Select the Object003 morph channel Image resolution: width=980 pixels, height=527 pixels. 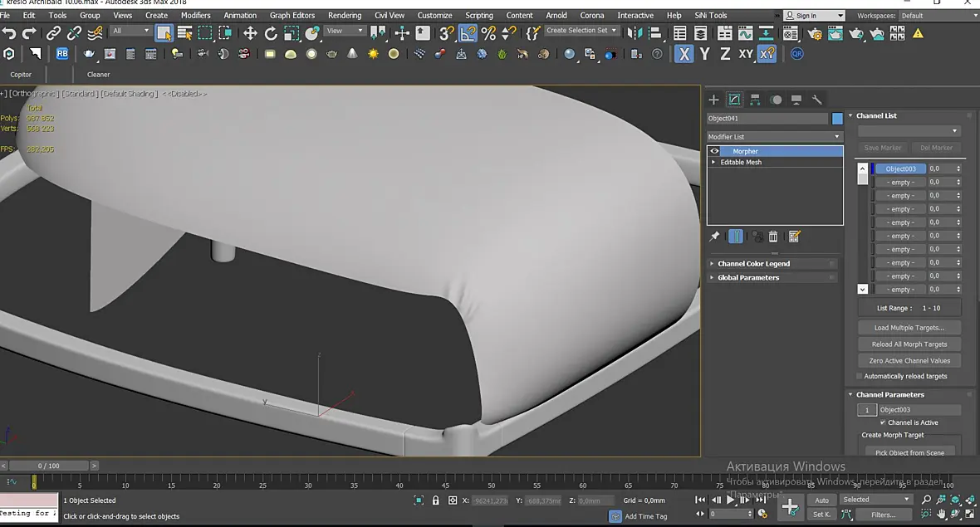click(x=900, y=168)
